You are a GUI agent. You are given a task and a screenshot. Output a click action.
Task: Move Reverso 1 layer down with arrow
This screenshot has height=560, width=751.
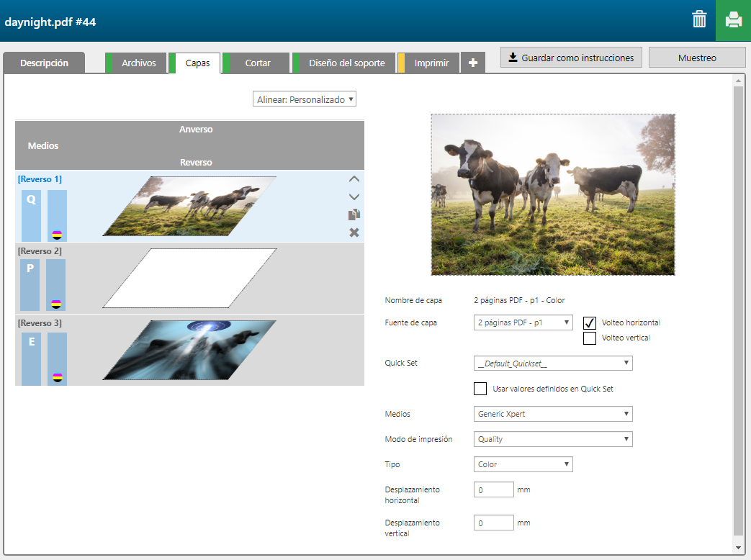click(x=354, y=197)
